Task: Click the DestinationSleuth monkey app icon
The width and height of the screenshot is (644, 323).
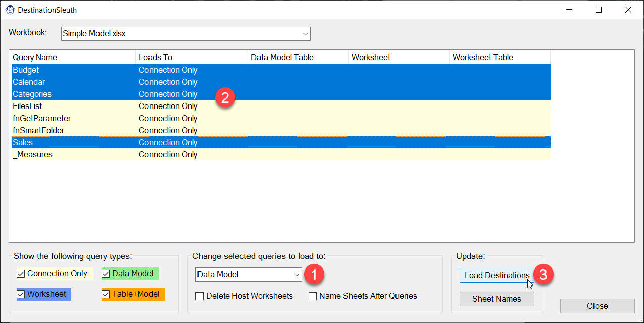Action: point(10,10)
